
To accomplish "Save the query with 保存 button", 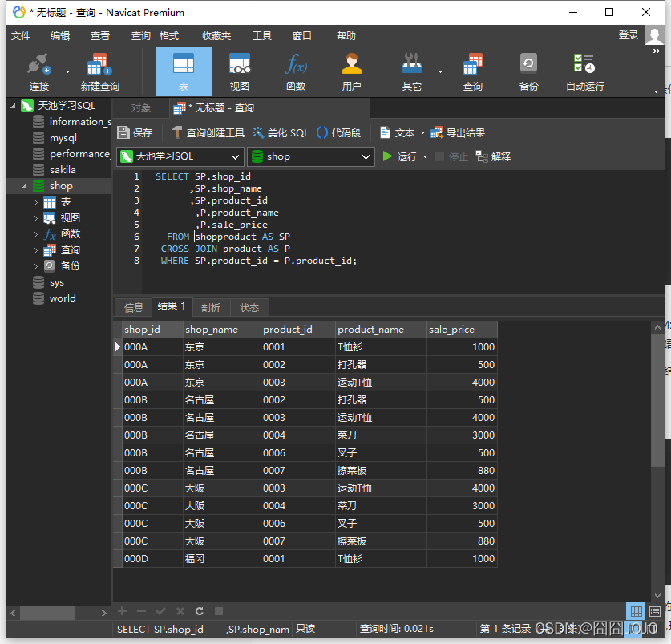I will click(135, 133).
